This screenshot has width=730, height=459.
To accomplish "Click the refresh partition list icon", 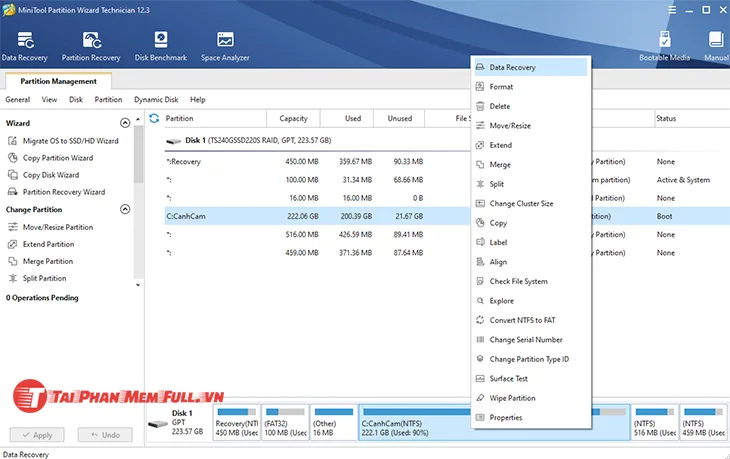I will [x=154, y=118].
